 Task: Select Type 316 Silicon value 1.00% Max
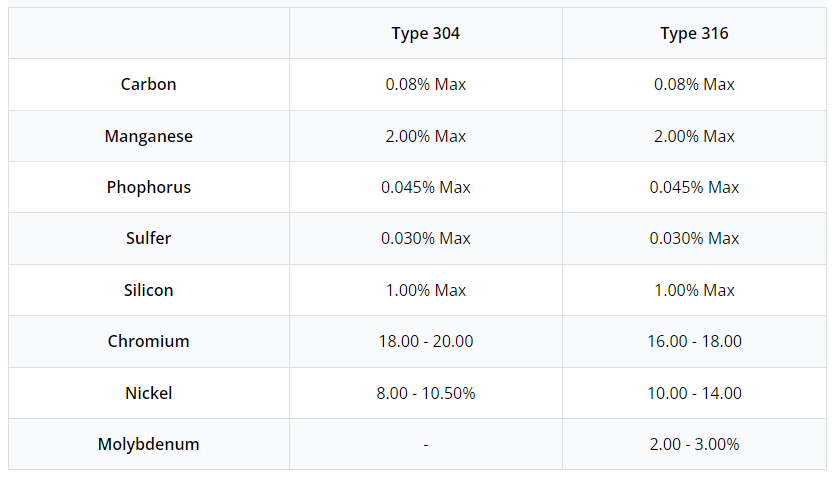click(x=694, y=290)
